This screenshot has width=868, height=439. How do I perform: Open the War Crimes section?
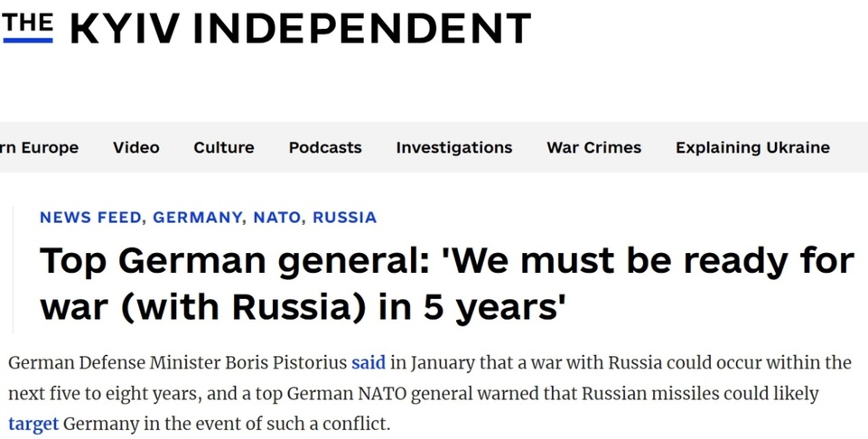(593, 147)
